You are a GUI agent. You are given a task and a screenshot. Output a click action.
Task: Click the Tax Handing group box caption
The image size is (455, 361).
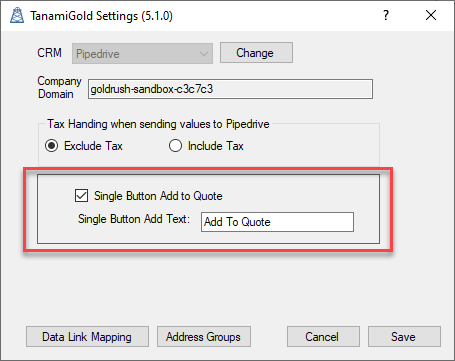(x=158, y=124)
